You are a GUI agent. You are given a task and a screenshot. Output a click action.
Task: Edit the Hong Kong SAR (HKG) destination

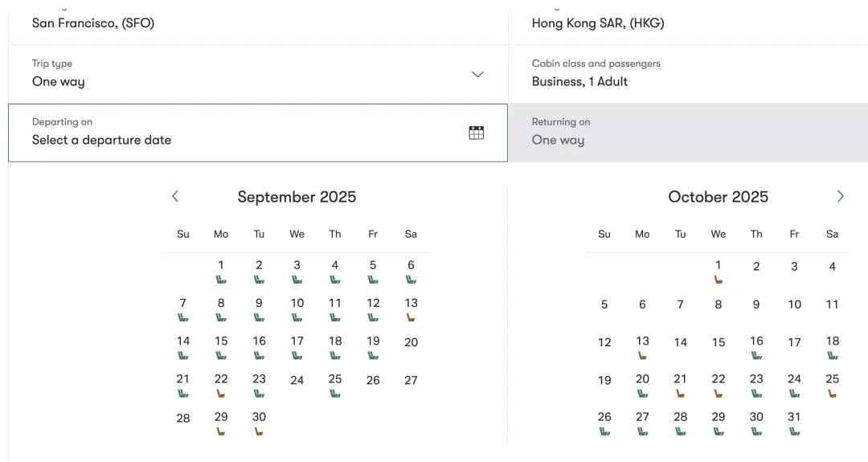click(687, 23)
